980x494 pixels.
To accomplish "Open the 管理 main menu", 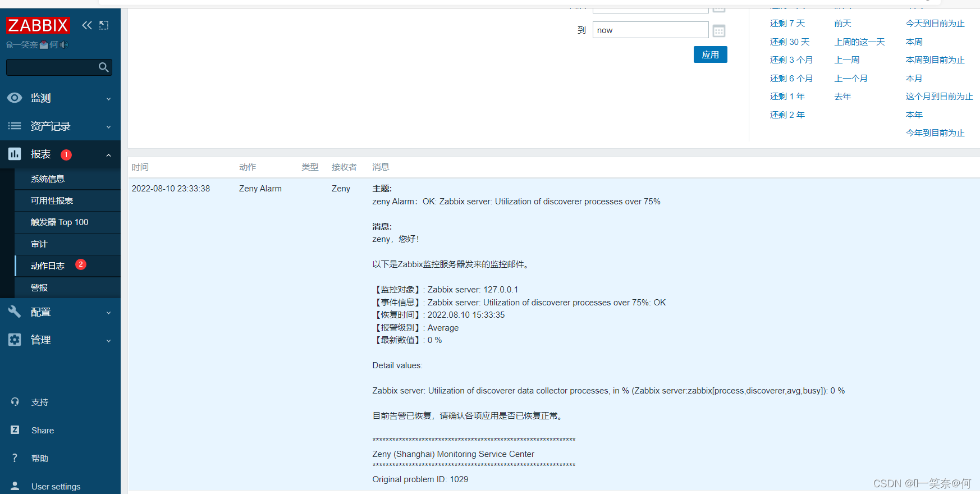I will coord(60,340).
